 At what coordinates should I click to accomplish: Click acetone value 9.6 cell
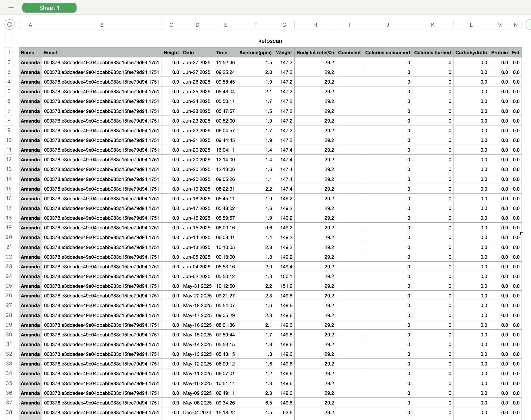tap(256, 228)
